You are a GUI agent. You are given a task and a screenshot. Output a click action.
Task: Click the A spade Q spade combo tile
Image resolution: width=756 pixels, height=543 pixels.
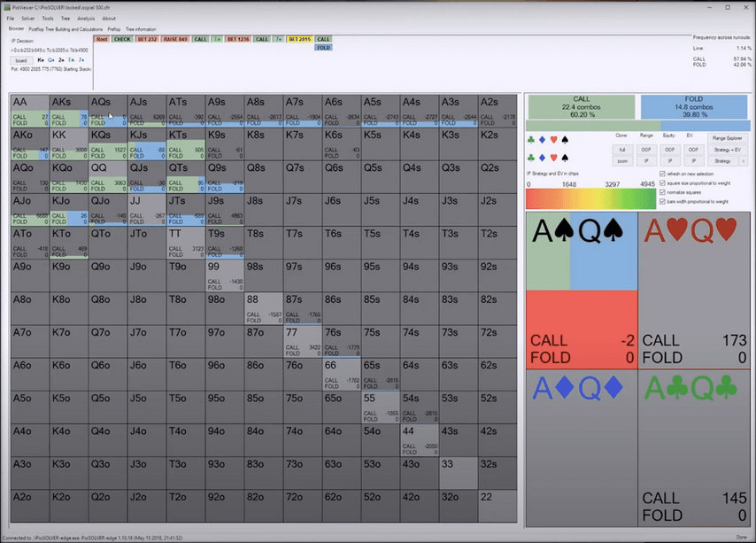point(582,291)
